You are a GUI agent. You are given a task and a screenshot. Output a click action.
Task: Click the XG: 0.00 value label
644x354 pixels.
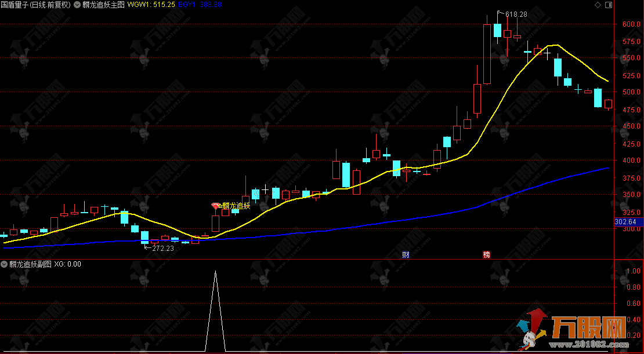point(67,264)
